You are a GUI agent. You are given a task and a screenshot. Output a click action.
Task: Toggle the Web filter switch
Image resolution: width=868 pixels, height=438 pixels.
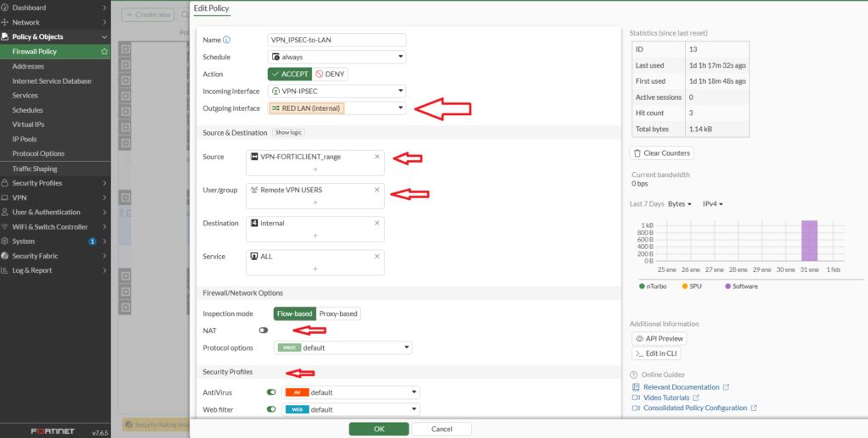pos(271,409)
